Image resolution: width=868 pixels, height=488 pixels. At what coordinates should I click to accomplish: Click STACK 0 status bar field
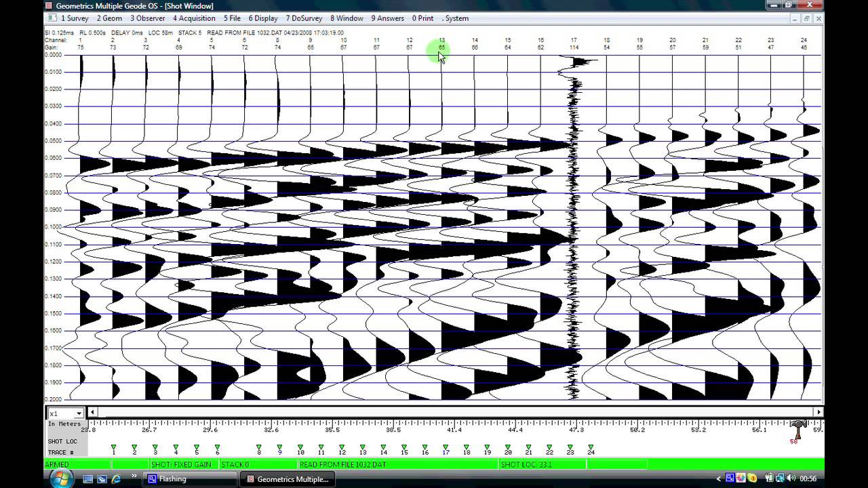[x=258, y=464]
